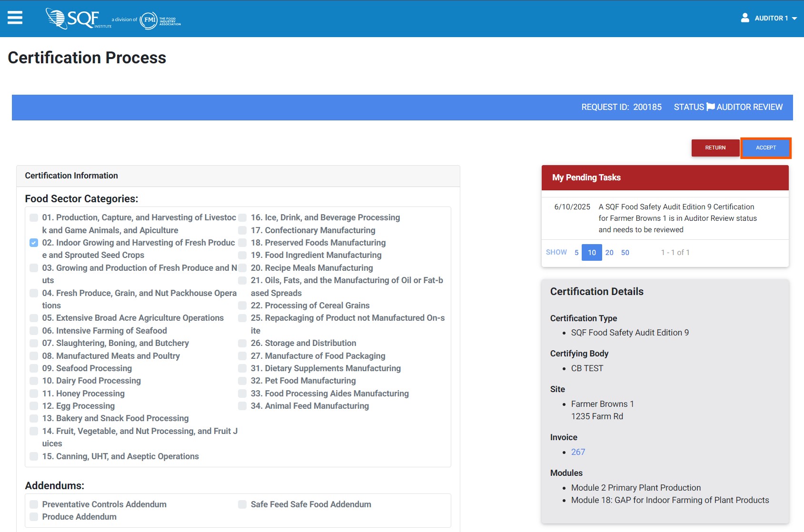Open invoice 267 link
This screenshot has width=804, height=532.
click(578, 452)
